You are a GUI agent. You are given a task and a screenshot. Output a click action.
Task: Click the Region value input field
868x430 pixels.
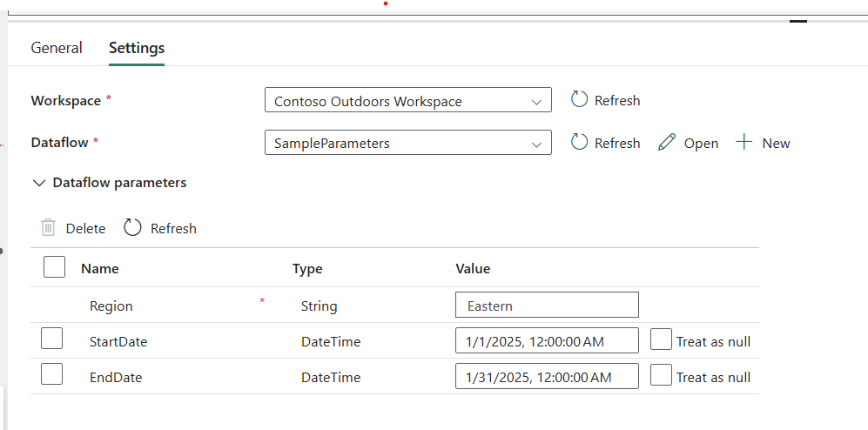[x=547, y=306]
